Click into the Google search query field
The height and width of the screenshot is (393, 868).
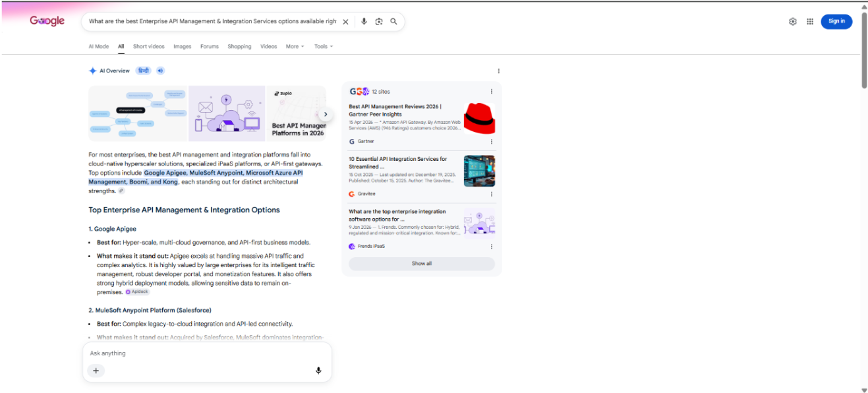(x=212, y=22)
